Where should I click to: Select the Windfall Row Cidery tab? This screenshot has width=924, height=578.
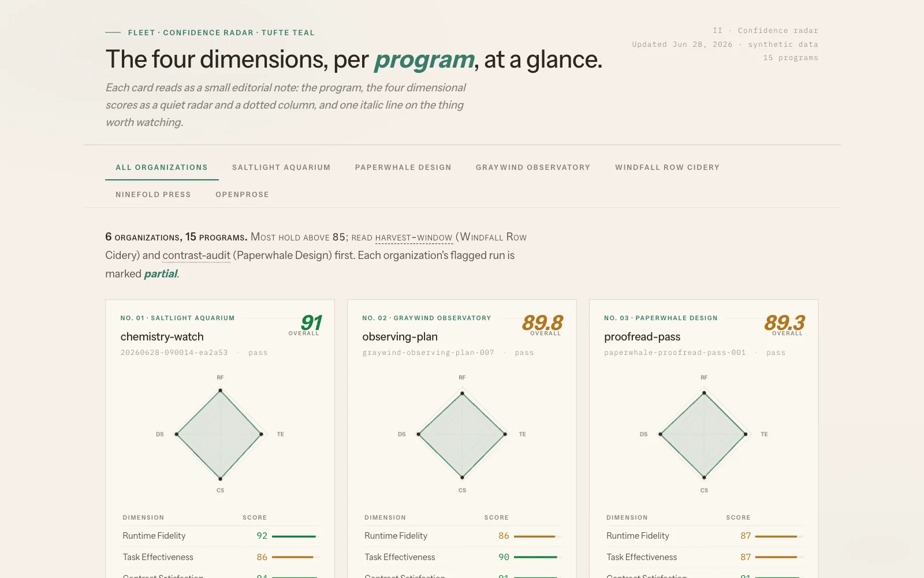(x=667, y=168)
